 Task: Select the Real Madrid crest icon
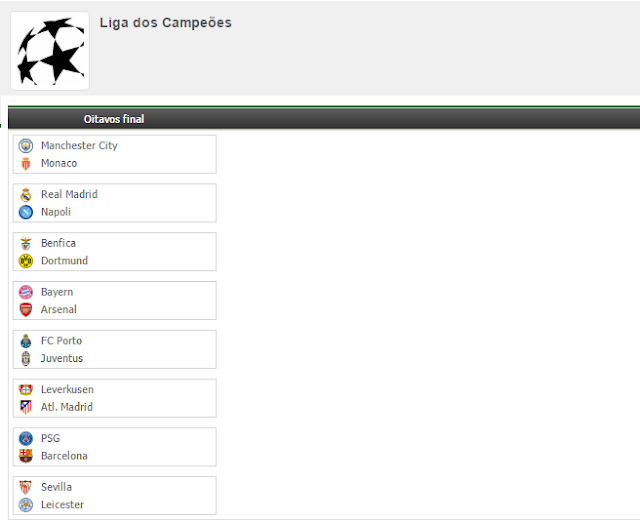click(26, 195)
